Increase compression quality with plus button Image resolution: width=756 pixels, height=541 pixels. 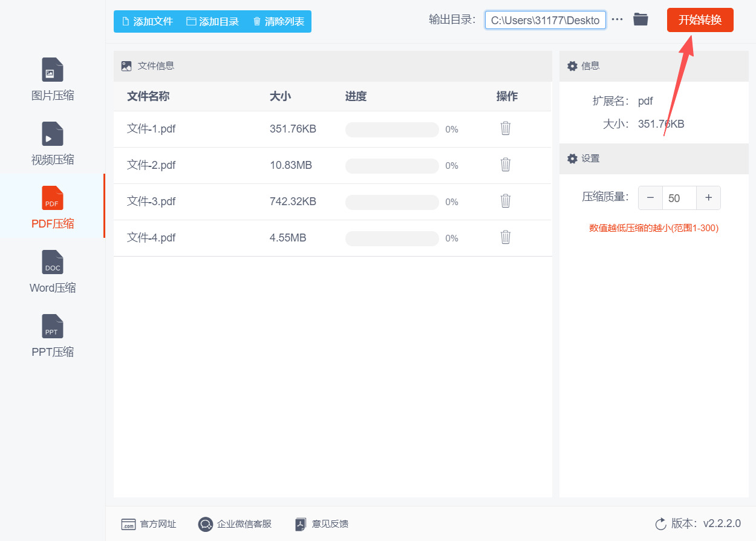click(708, 198)
